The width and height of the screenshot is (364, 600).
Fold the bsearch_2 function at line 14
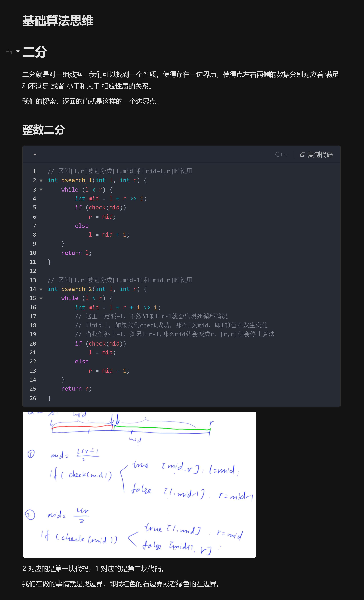coord(41,289)
